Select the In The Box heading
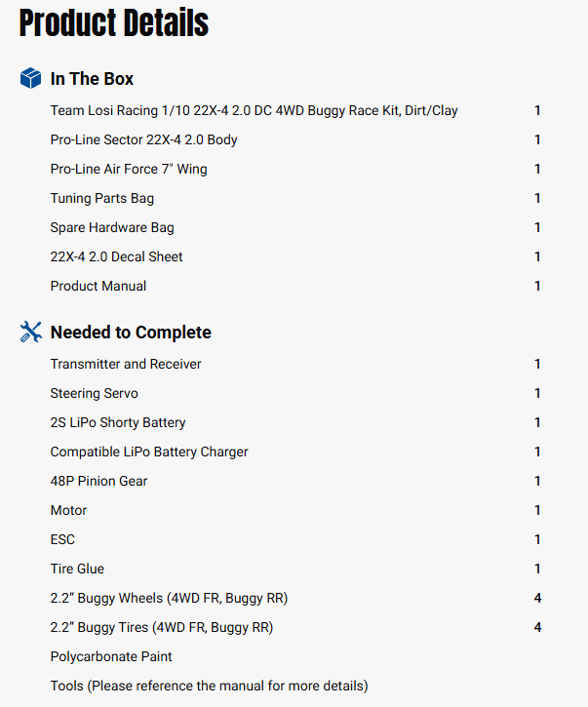 point(92,79)
